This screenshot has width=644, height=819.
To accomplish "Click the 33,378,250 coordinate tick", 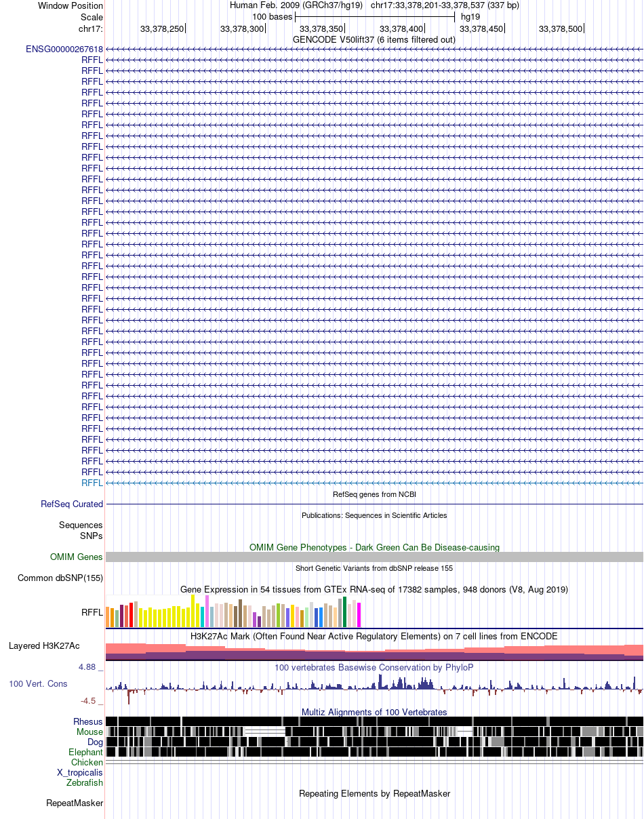I will (x=162, y=28).
